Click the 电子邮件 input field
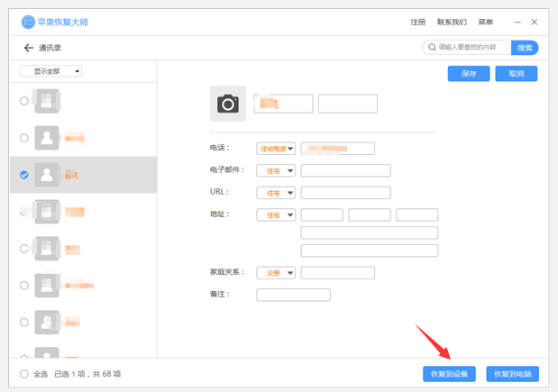This screenshot has width=558, height=392. (345, 170)
